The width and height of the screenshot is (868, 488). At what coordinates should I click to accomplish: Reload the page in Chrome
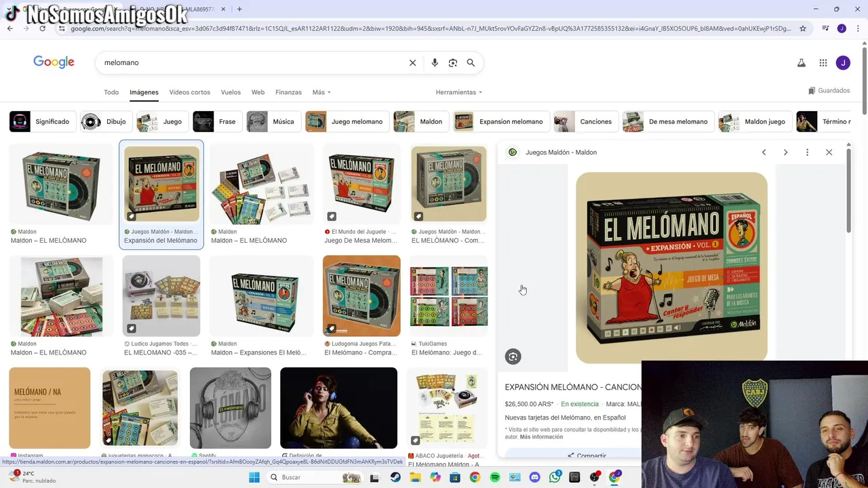(42, 28)
